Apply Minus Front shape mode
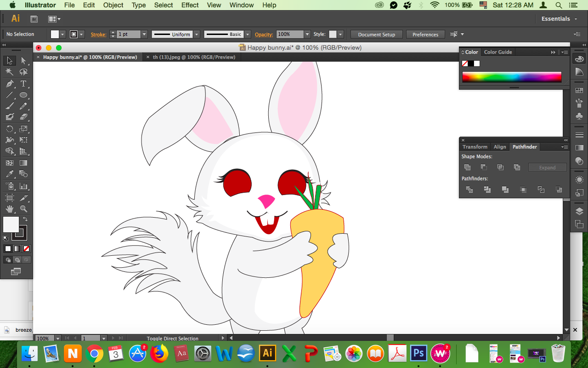This screenshot has height=368, width=588. pyautogui.click(x=484, y=167)
